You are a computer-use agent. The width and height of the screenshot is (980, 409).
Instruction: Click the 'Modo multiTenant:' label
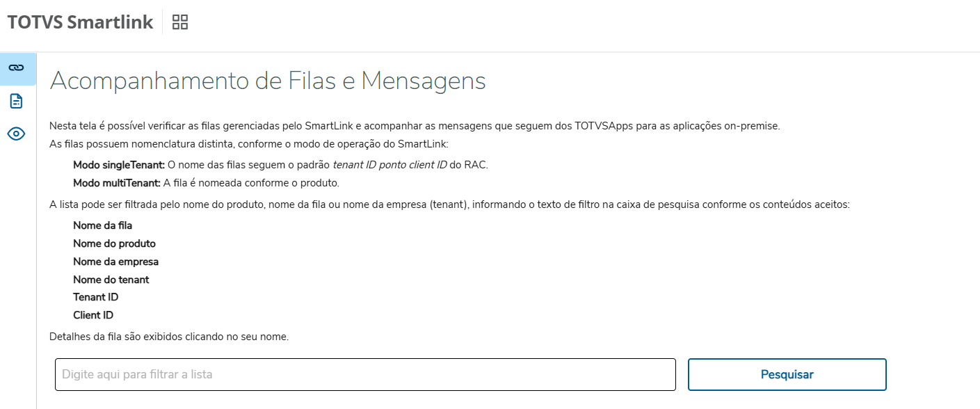coord(117,183)
